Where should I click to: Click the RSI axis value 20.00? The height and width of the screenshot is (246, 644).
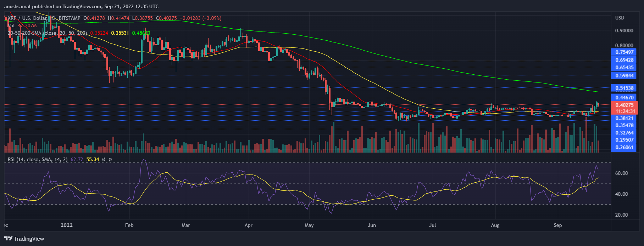[x=621, y=215]
